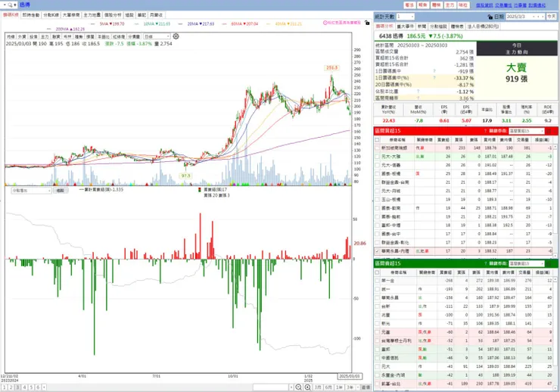Open the range dropdown arrow after 3年

tap(358, 387)
